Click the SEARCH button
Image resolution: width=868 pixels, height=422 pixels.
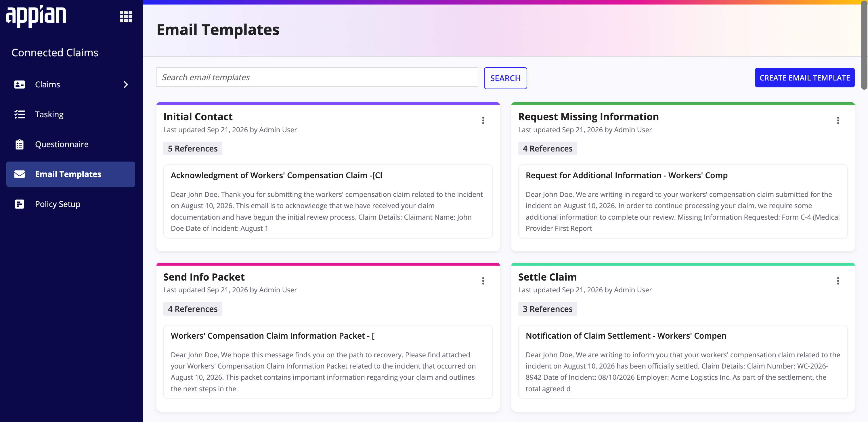505,78
